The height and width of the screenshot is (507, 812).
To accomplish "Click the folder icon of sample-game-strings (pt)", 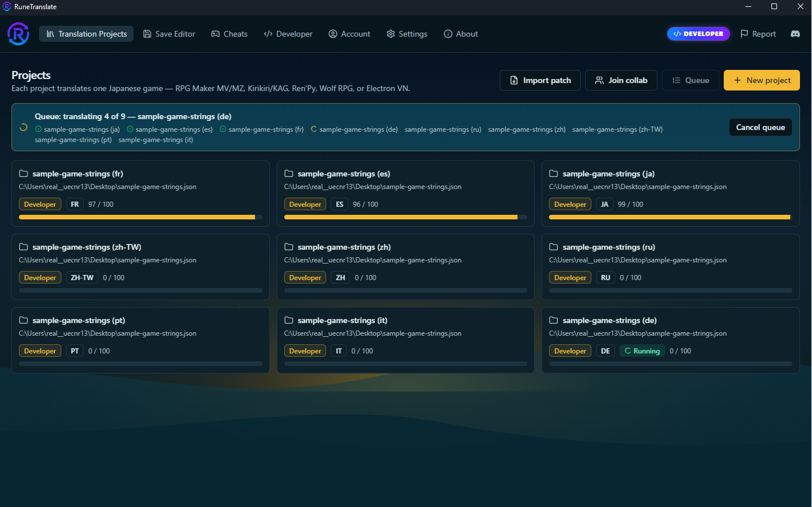I will (x=23, y=320).
